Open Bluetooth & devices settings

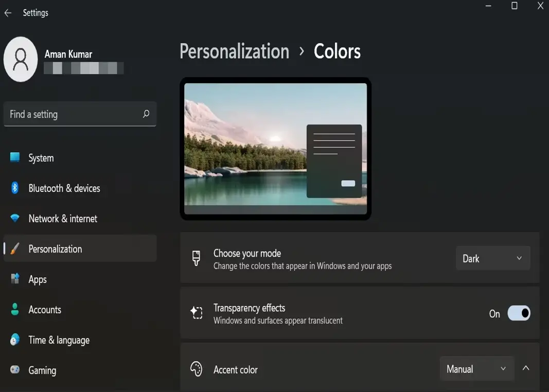coord(80,188)
